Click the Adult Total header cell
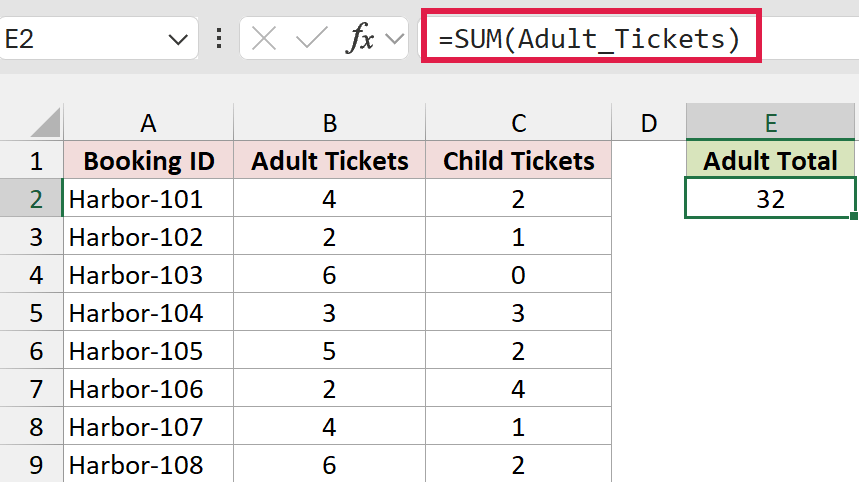Viewport: 859px width, 482px height. [770, 160]
